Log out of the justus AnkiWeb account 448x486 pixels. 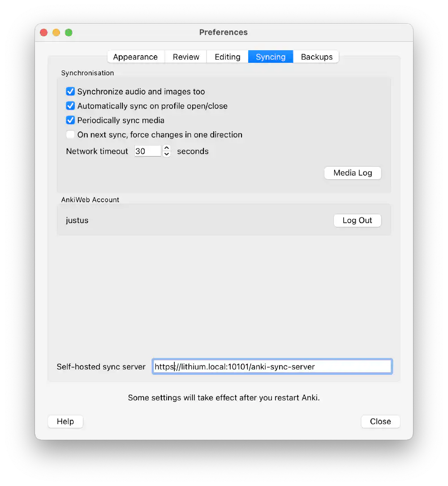point(357,220)
